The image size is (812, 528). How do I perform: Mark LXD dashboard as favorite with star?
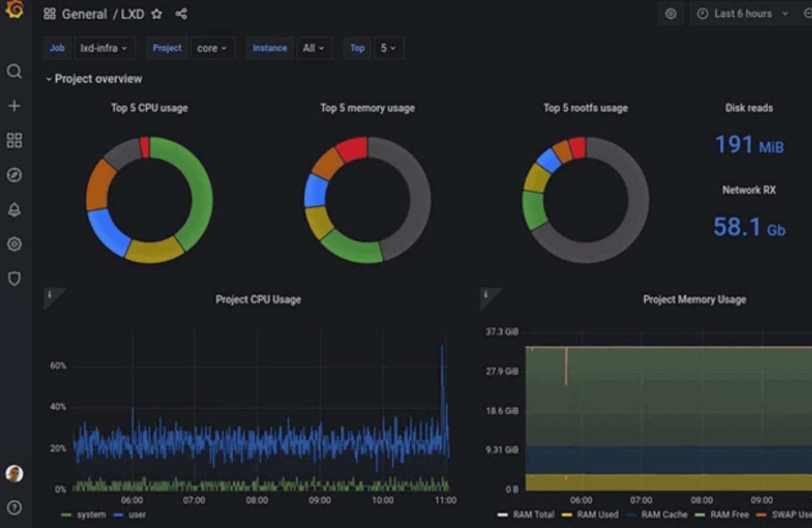pyautogui.click(x=157, y=14)
